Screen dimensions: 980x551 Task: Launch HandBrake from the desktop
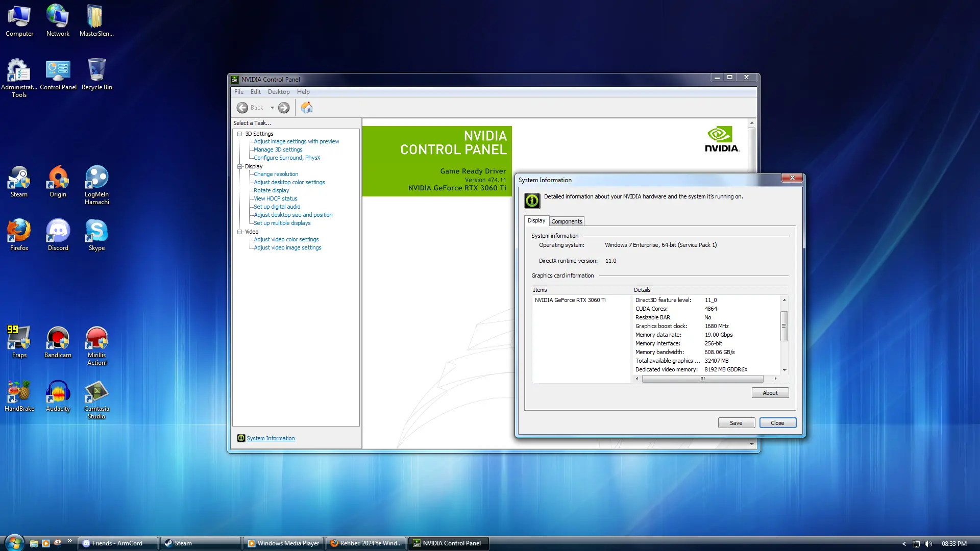point(19,396)
